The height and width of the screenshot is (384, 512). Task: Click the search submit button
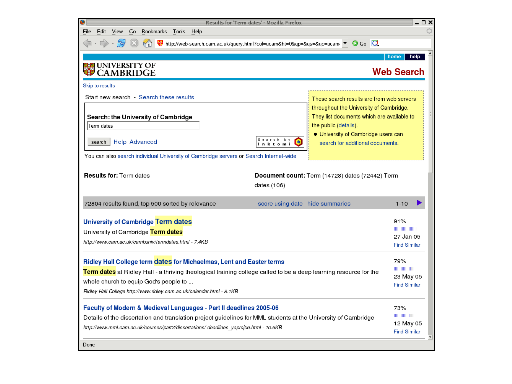99,142
